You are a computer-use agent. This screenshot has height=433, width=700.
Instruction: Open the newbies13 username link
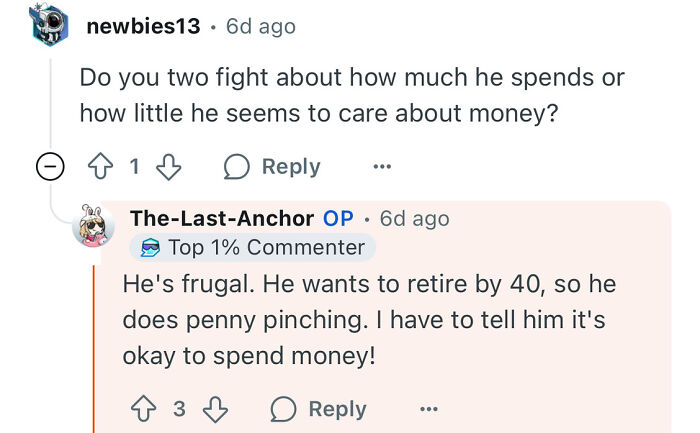point(143,26)
